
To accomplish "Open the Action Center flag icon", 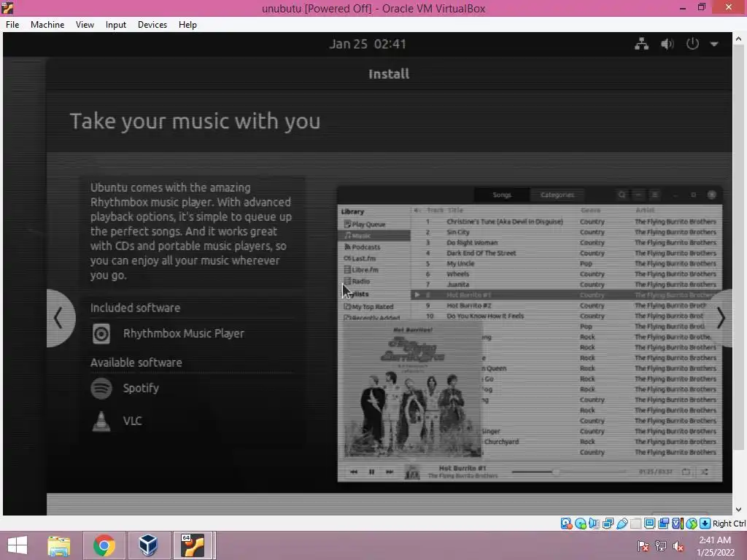I will [x=643, y=546].
